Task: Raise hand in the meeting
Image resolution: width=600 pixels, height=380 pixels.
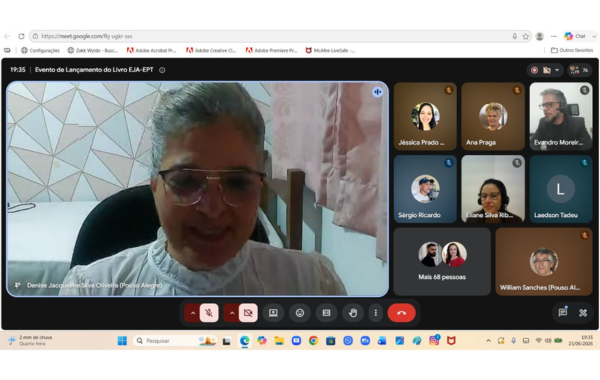Action: (x=353, y=313)
